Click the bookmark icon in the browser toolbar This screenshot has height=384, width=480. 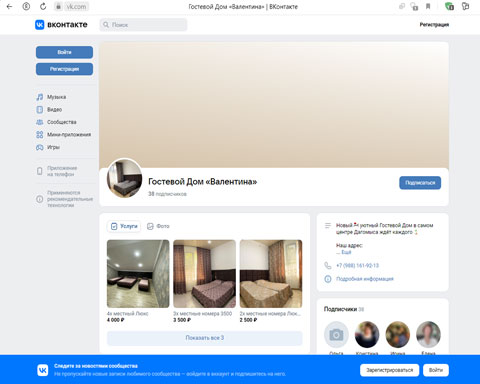pos(428,6)
